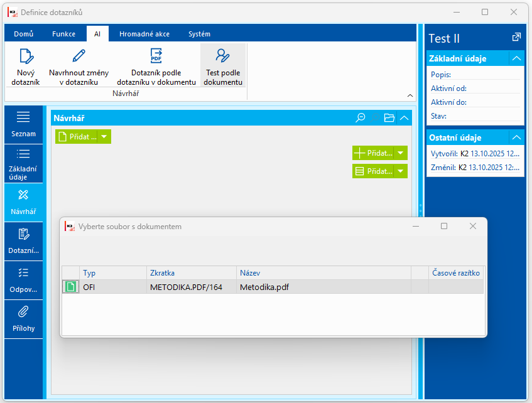Open Test II in new window icon
532x403 pixels.
[x=516, y=37]
